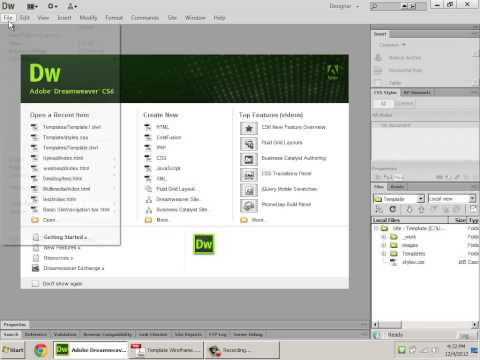Image resolution: width=480 pixels, height=360 pixels.
Task: Click the XML file icon under Create New
Action: (148, 179)
